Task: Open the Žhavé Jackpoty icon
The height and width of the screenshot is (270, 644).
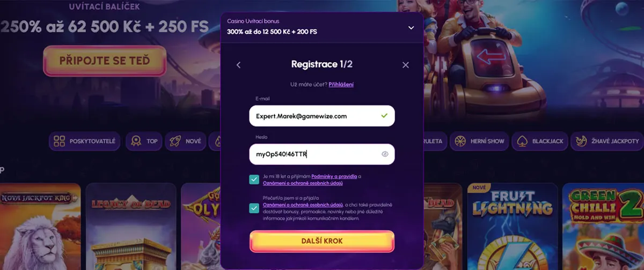Action: point(581,141)
